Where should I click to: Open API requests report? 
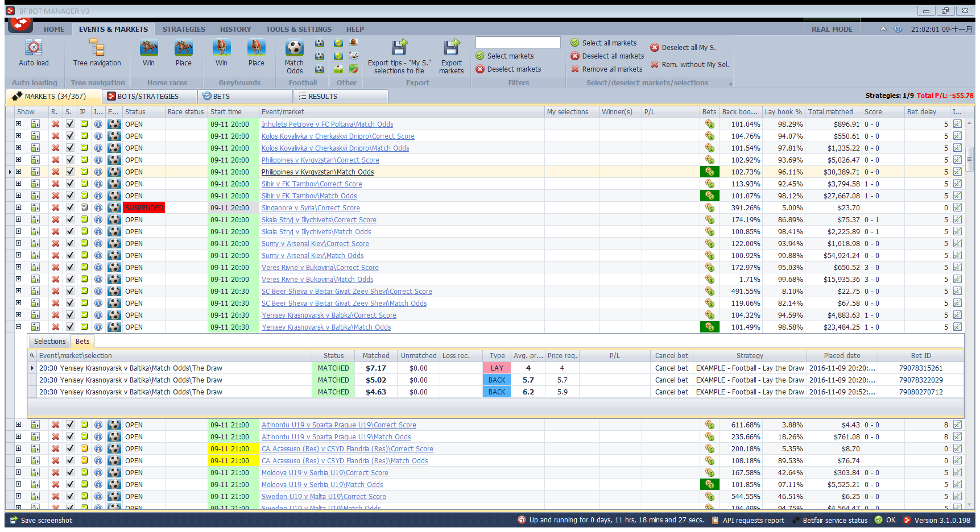point(747,520)
